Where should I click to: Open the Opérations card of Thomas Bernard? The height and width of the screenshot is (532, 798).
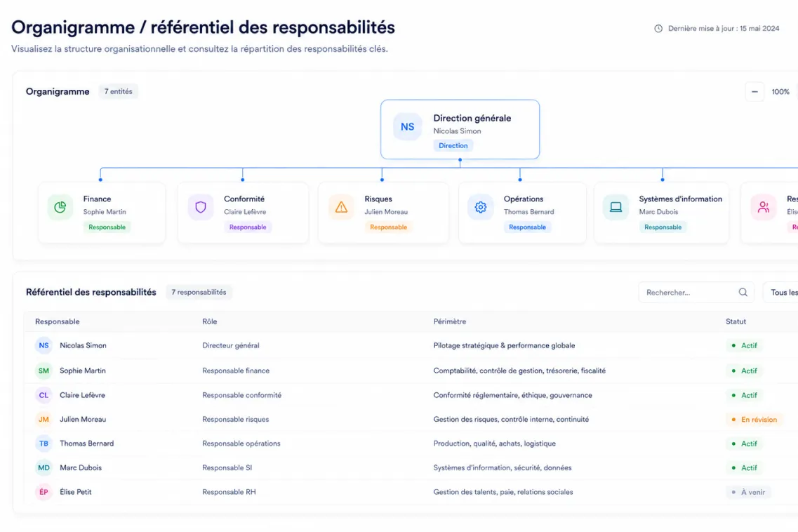click(x=522, y=213)
